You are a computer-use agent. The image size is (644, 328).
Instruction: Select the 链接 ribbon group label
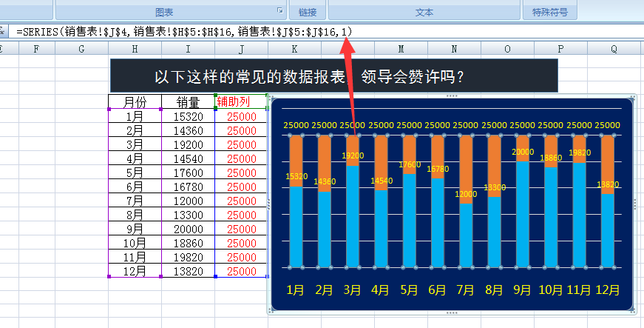tap(308, 13)
